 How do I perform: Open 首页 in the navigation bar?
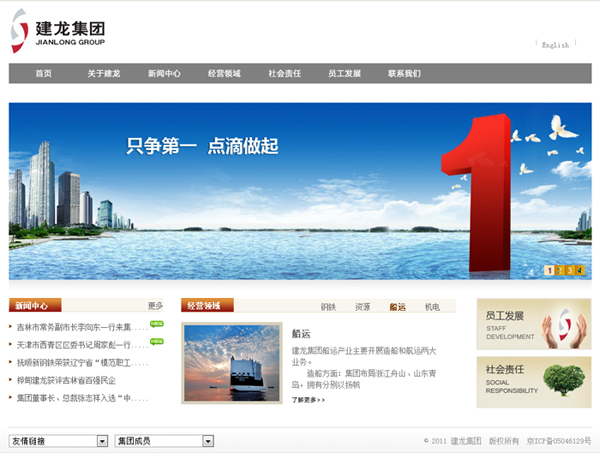(x=43, y=74)
